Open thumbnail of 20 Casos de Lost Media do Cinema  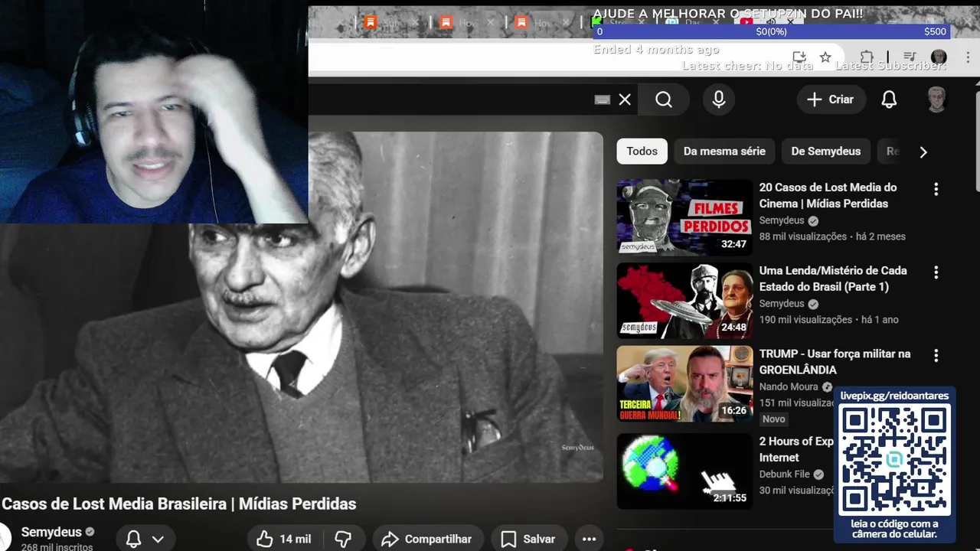click(x=684, y=217)
